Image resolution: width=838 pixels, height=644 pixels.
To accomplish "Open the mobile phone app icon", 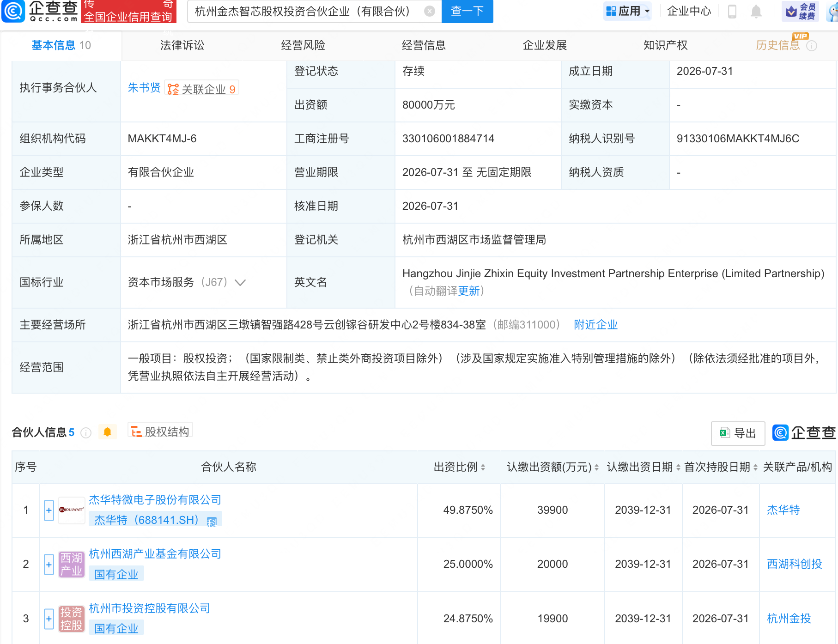I will 732,11.
